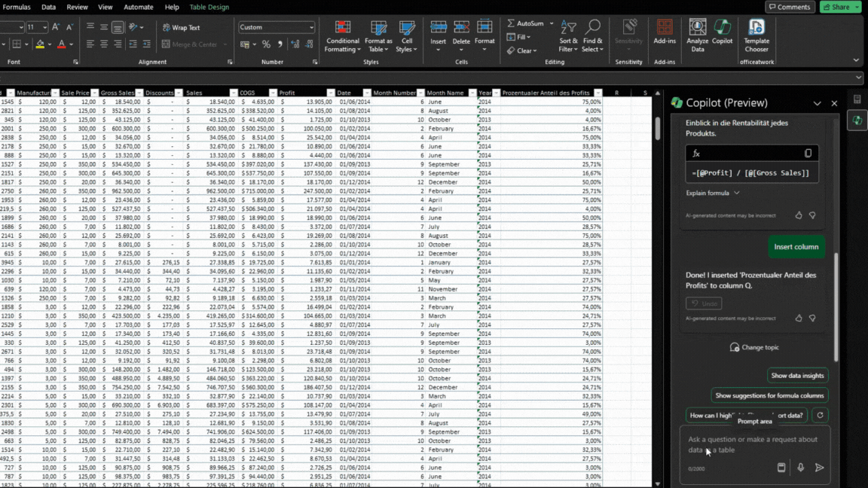868x488 pixels.
Task: Open the fill color picker dropdown
Action: coord(50,45)
